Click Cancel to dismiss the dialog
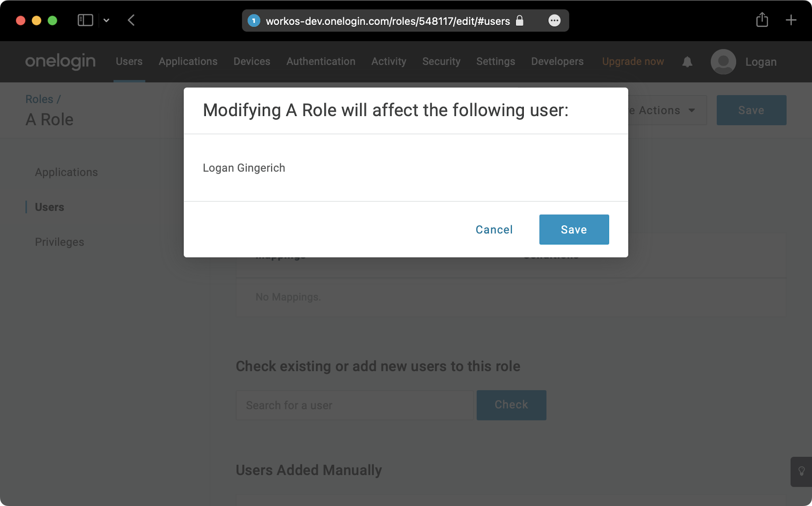 point(494,229)
